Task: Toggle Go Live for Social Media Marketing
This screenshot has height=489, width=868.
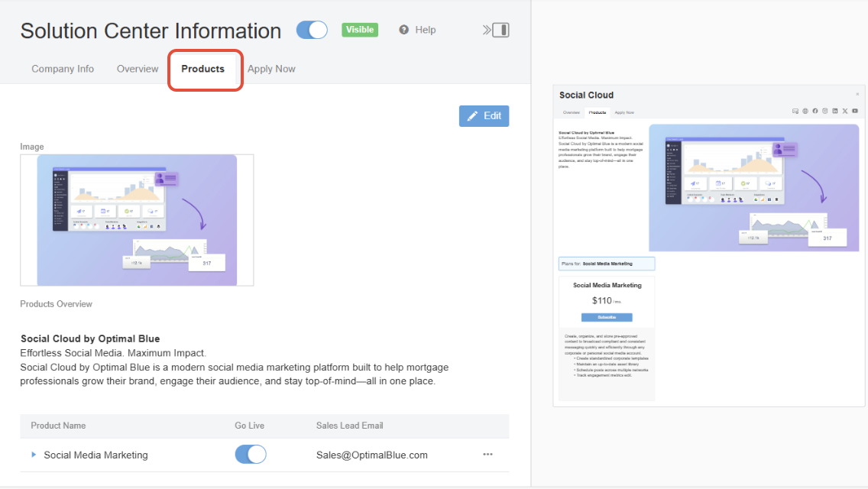Action: coord(251,455)
